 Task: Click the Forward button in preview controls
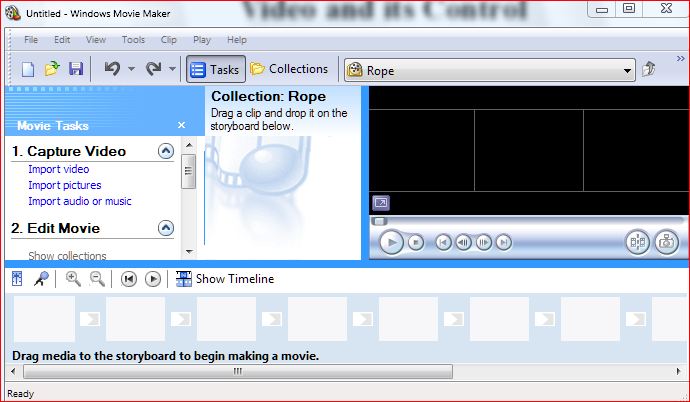(x=503, y=242)
